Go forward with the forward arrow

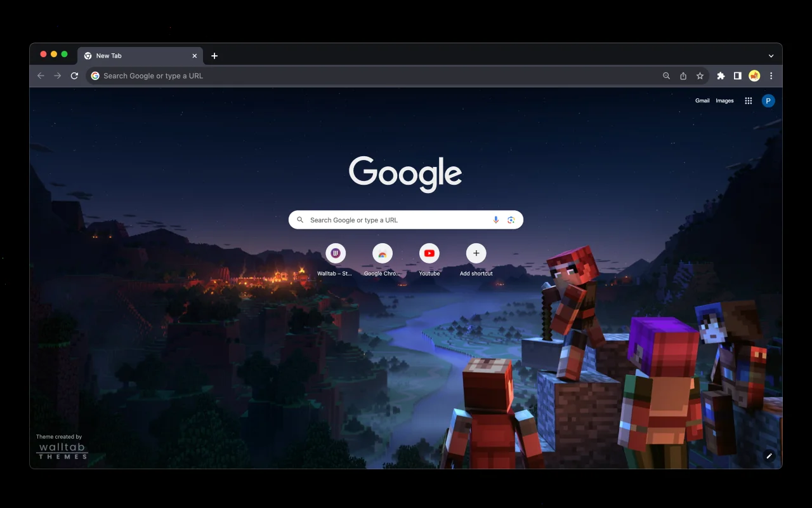(58, 76)
